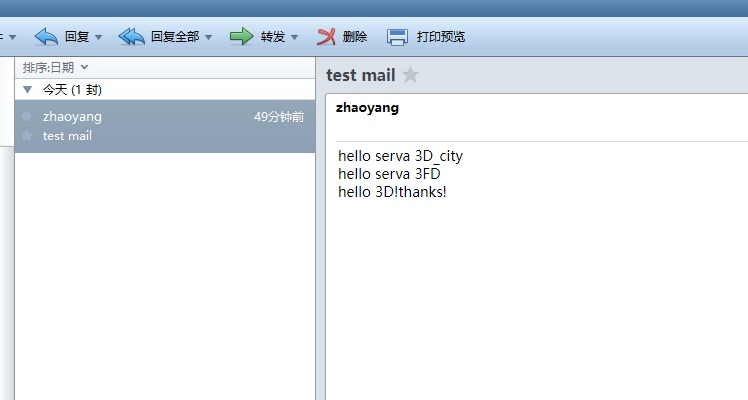Star the test mail subject header
This screenshot has width=748, height=400.
click(410, 75)
